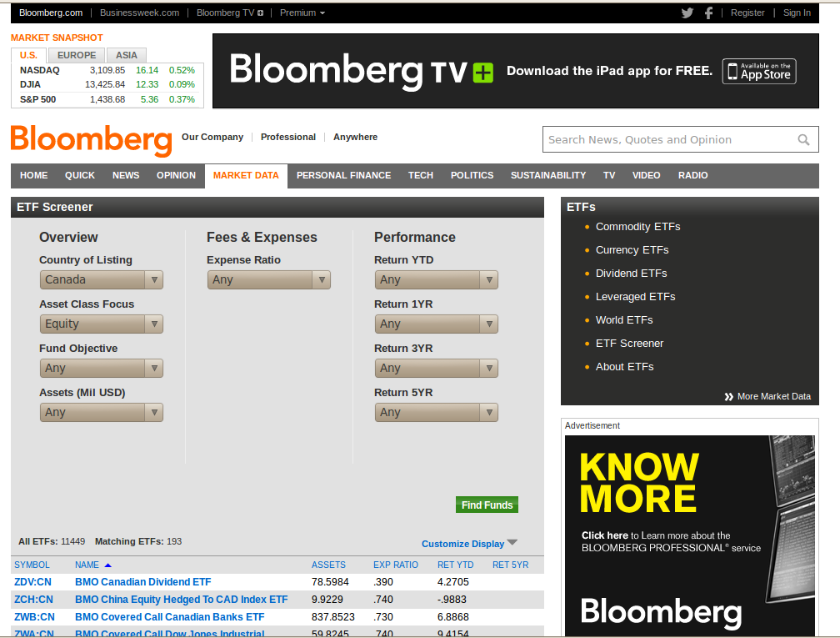Open RADIO in navigation bar
This screenshot has width=840, height=638.
[x=692, y=175]
